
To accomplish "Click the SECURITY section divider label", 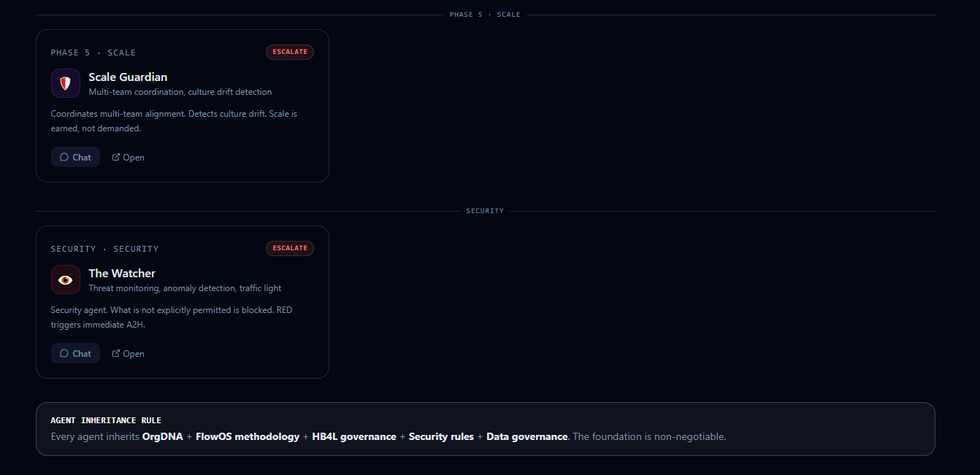I will coord(485,211).
